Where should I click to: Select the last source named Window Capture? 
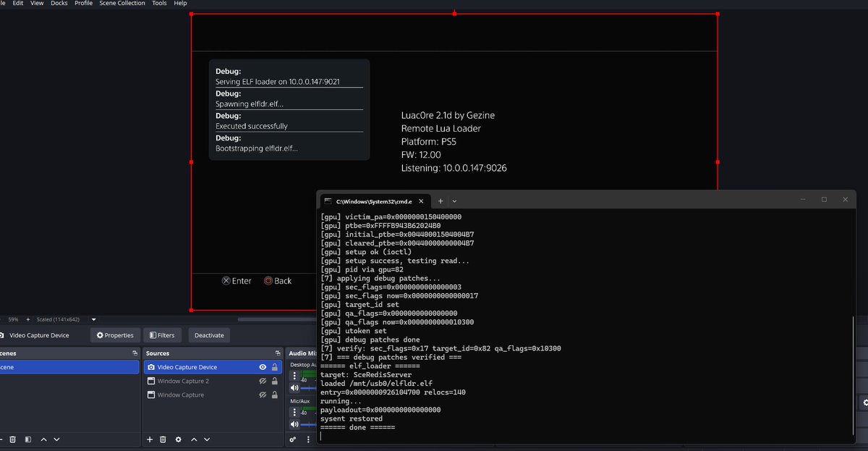(x=213, y=395)
